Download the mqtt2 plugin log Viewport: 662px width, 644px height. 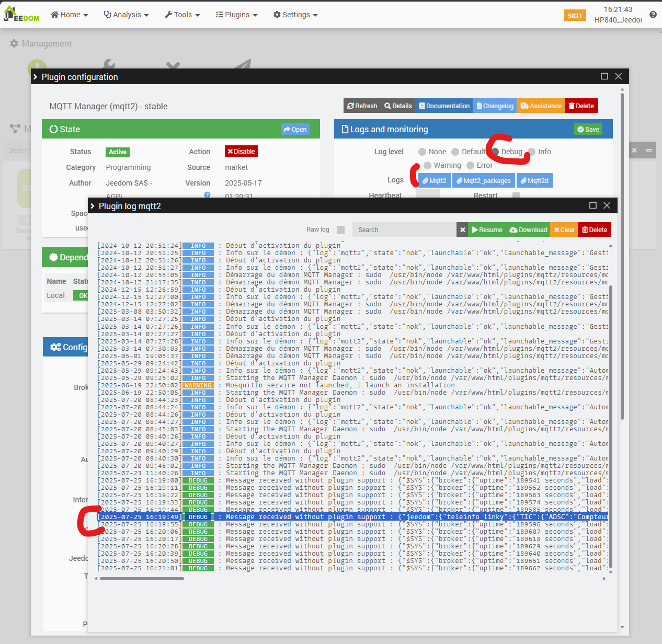coord(528,230)
